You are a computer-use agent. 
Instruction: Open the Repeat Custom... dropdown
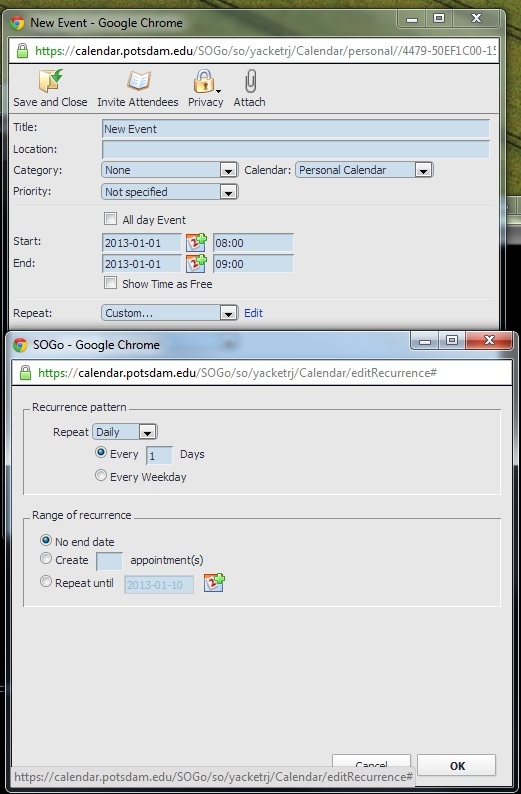click(169, 313)
